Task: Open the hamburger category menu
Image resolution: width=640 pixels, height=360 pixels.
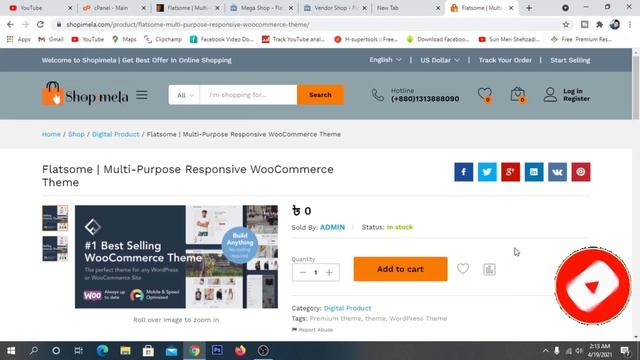Action: pos(142,95)
